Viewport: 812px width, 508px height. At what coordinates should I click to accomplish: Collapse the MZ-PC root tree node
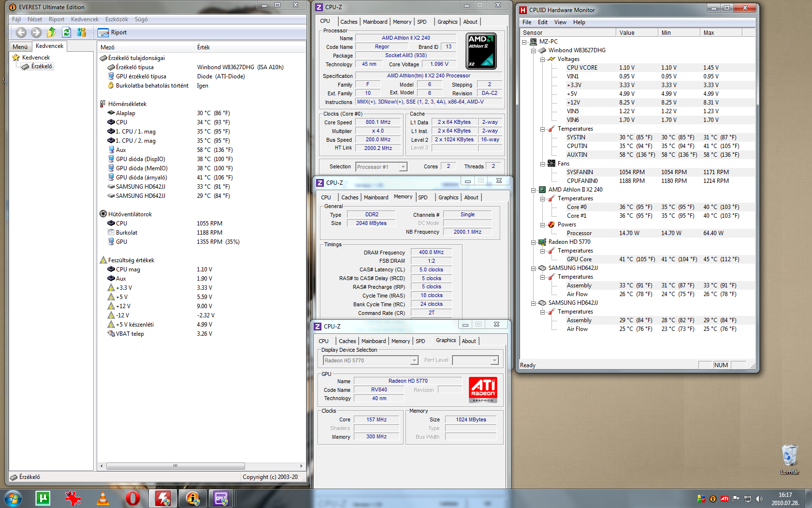[524, 42]
